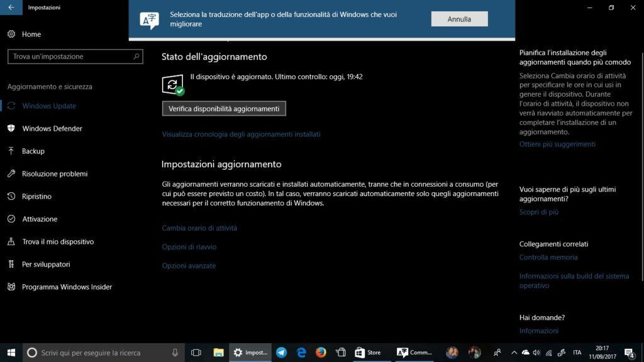This screenshot has width=644, height=362.
Task: Click the Windows Update refresh arrows icon in the sidebar
Action: pos(11,106)
